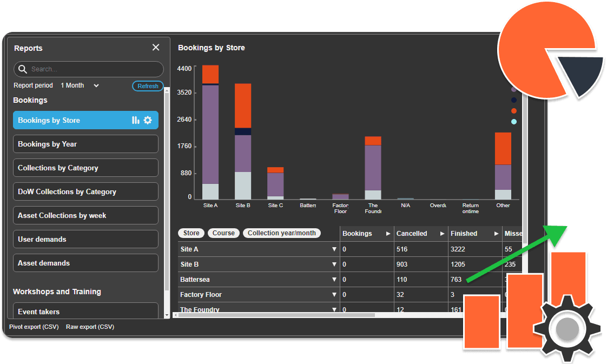Open settings gear for Bookings by Store
607x364 pixels.
point(148,120)
